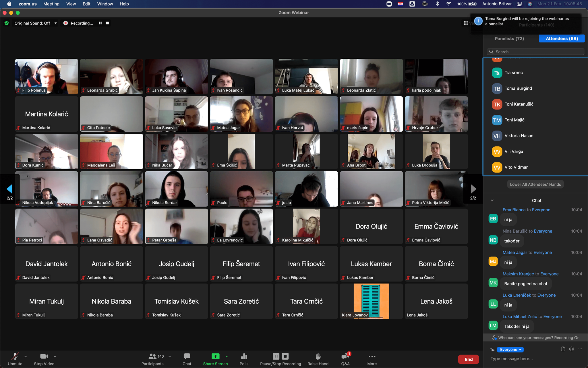The height and width of the screenshot is (368, 588).
Task: Click the Wi-Fi status icon
Action: pyautogui.click(x=449, y=4)
